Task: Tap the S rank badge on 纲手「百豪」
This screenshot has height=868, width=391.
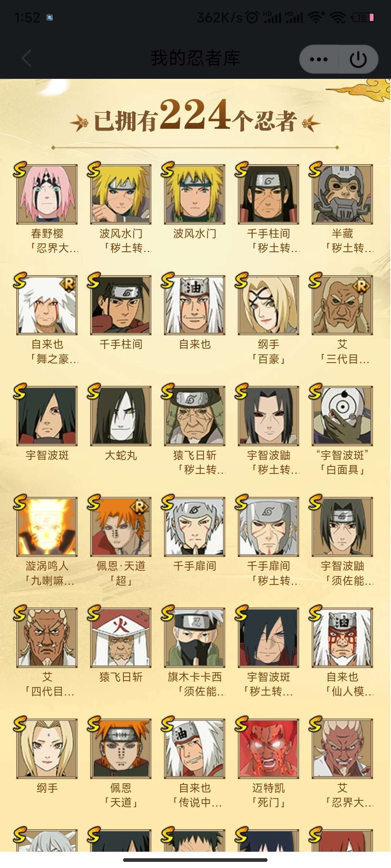Action: pos(241,280)
